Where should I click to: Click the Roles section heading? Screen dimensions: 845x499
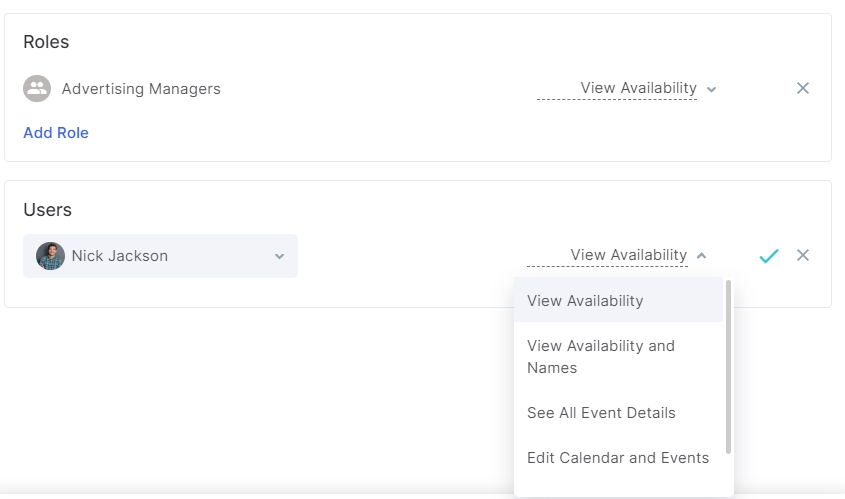coord(46,41)
